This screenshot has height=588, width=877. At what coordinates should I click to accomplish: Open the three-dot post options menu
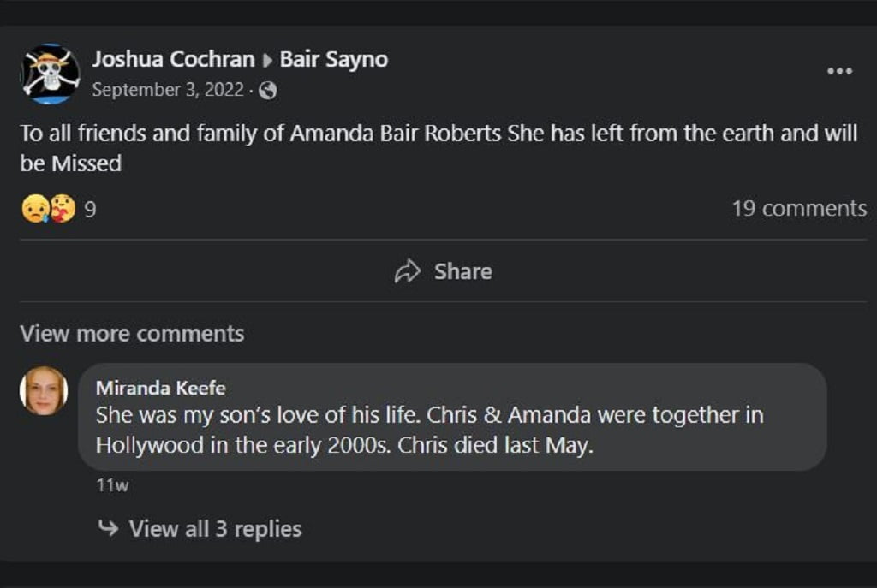[x=839, y=71]
